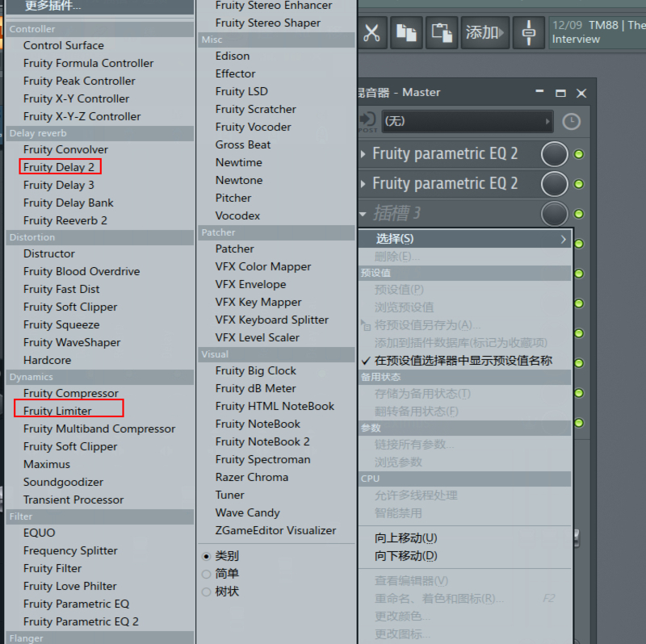
Task: Adjust mix knob of second Fruity parametric EQ 2
Action: click(554, 184)
